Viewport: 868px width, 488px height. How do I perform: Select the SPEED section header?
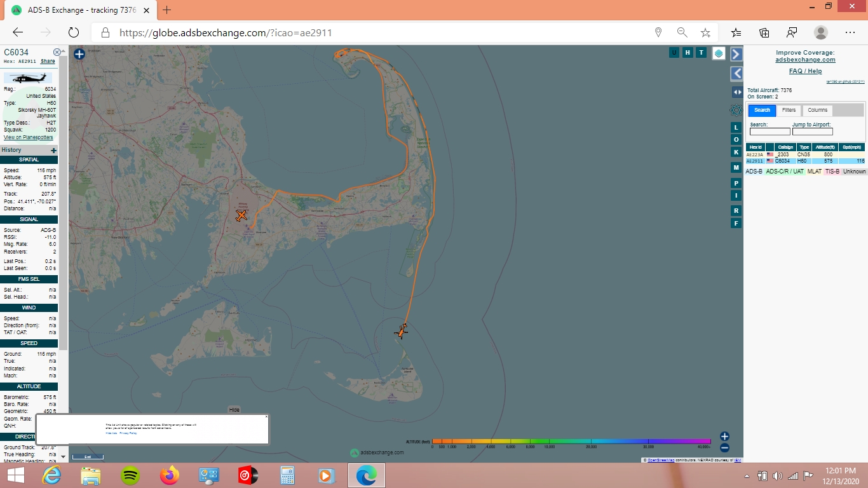[x=29, y=343]
